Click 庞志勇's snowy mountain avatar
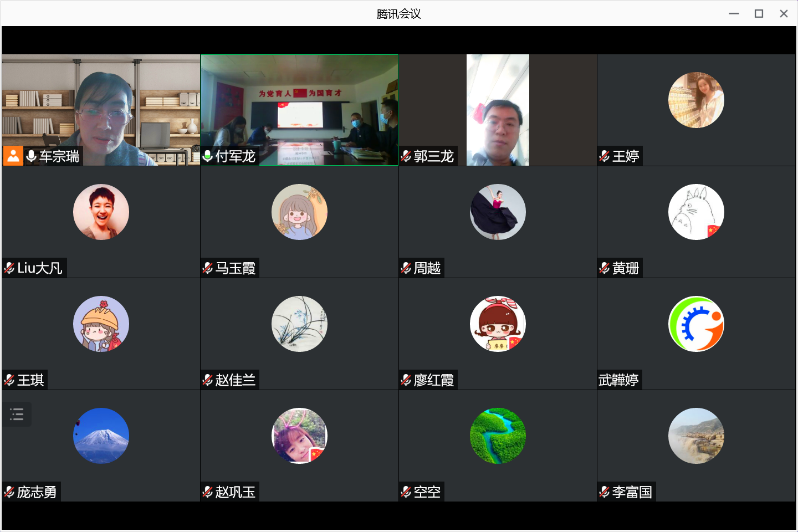The height and width of the screenshot is (532, 798). pyautogui.click(x=101, y=436)
